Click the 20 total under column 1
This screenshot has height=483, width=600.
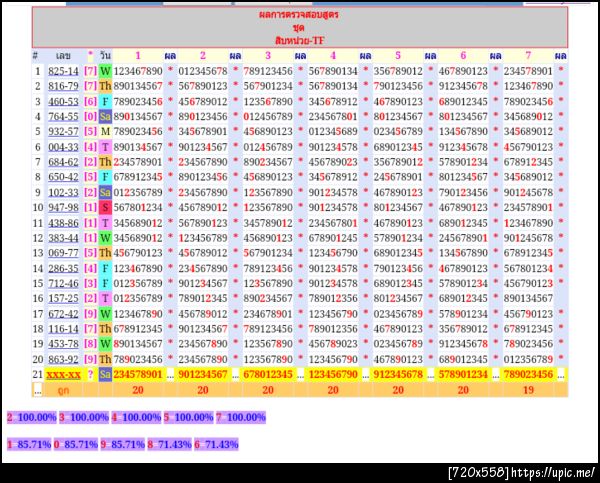point(138,390)
